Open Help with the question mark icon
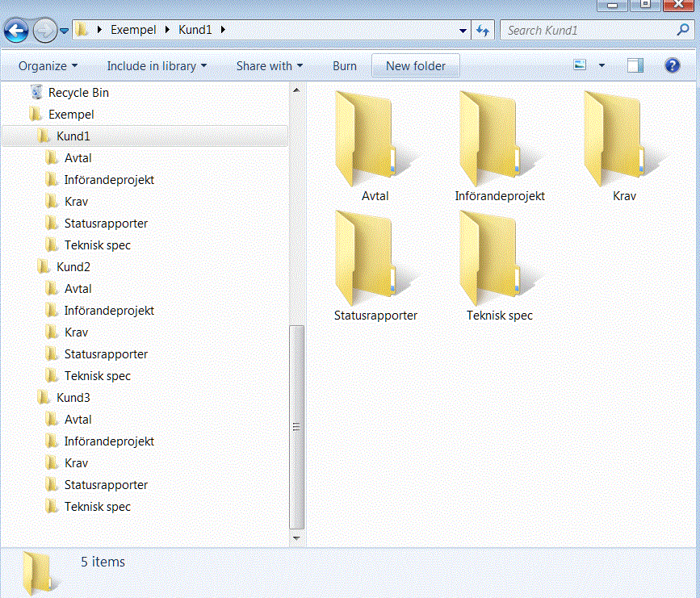The image size is (700, 598). click(673, 65)
